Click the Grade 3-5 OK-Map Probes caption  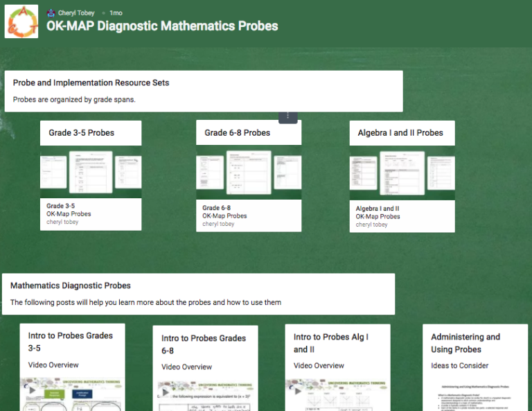[x=69, y=210]
